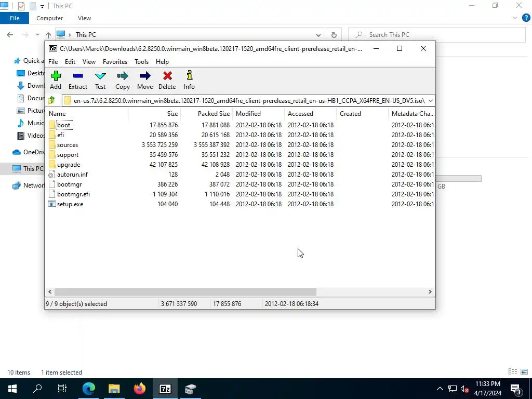
Task: Select This PC in the navigation pane
Action: coord(22,169)
